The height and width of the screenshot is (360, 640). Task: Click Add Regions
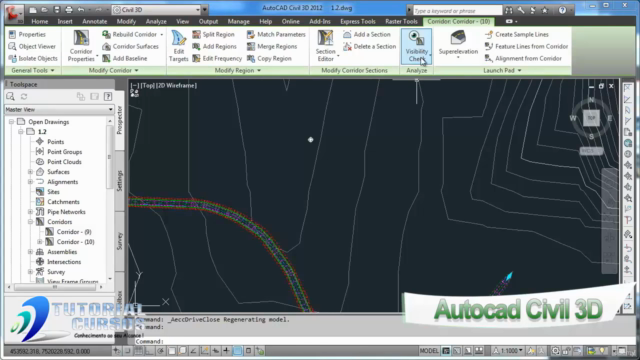pos(214,47)
